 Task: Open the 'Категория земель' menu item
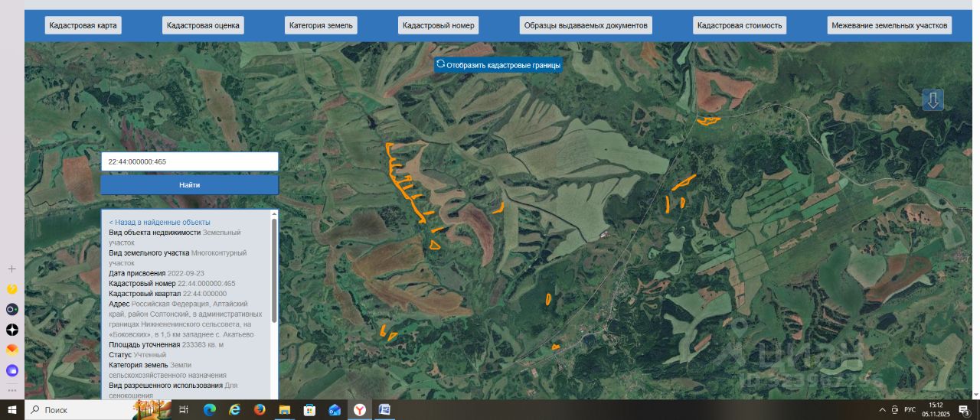[x=321, y=25]
